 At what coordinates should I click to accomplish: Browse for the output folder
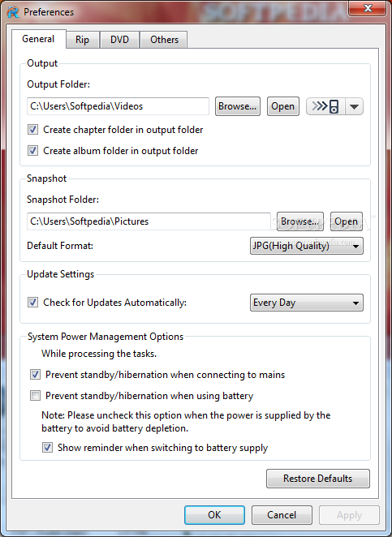[x=238, y=106]
